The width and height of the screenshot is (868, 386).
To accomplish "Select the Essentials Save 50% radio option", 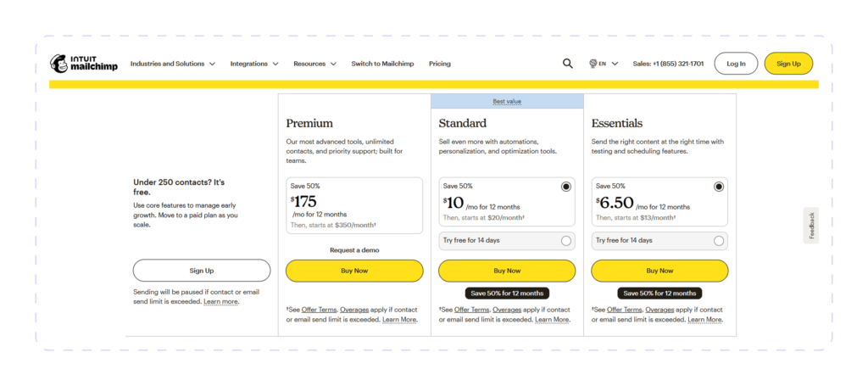I will point(719,187).
